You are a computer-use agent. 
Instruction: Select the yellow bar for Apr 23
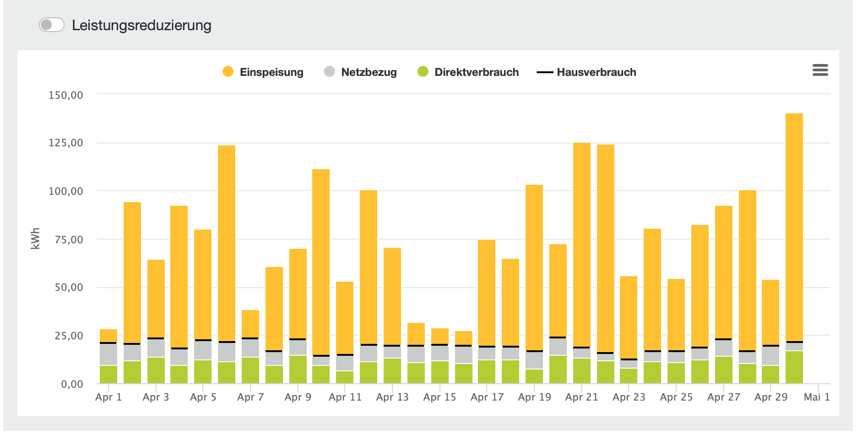[x=629, y=317]
